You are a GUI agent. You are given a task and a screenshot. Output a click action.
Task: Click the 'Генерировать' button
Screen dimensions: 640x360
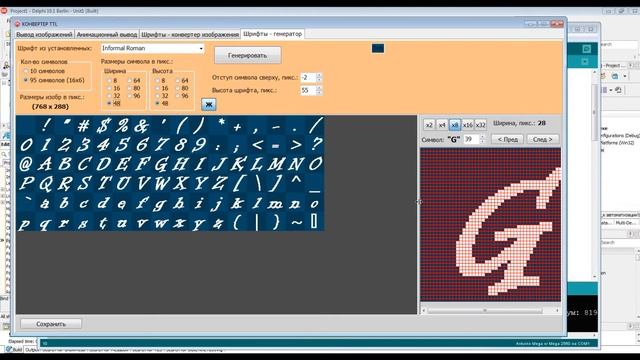(247, 55)
